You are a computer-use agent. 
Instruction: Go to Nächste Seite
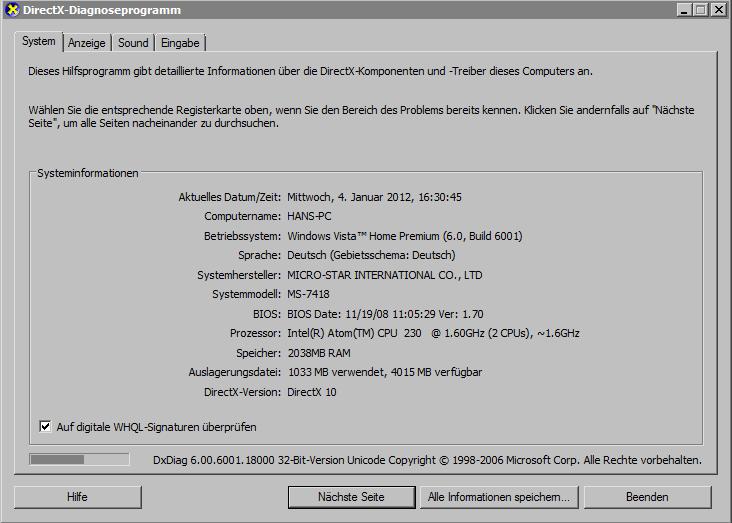(352, 497)
